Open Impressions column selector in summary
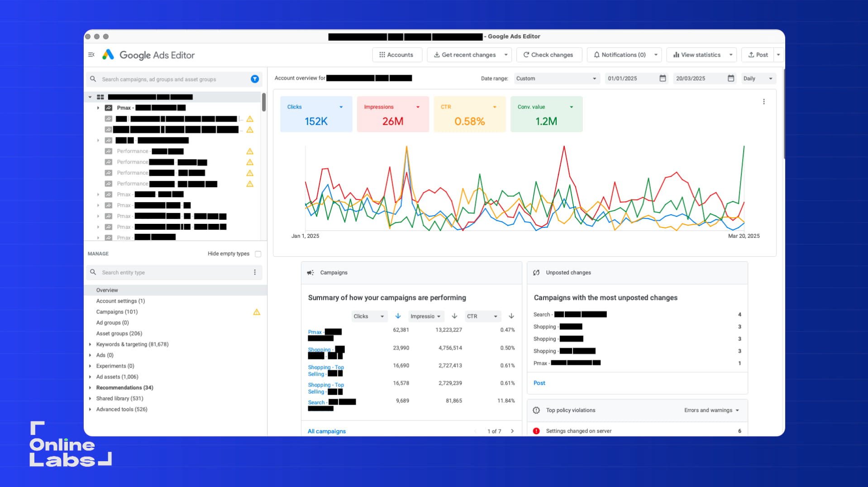868x487 pixels. pos(426,316)
